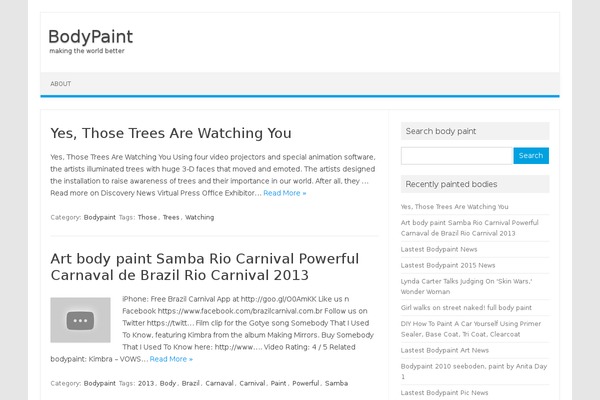The width and height of the screenshot is (600, 400).
Task: Open 'Yes, Those Trees Are Watching You' post title
Action: click(171, 133)
